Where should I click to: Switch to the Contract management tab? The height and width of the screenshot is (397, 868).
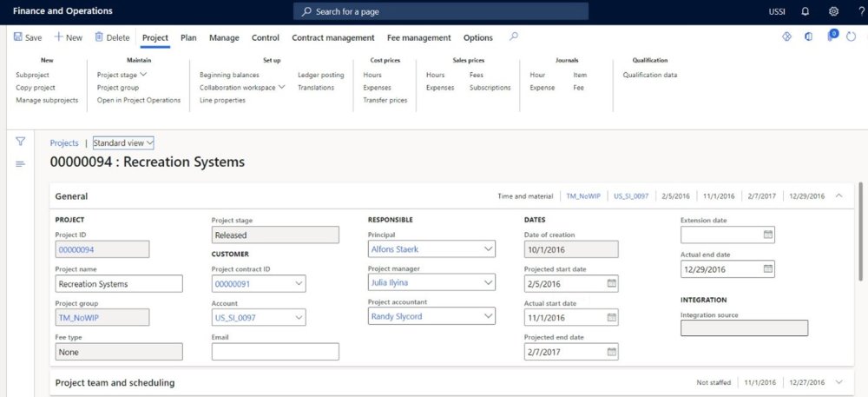click(x=332, y=38)
